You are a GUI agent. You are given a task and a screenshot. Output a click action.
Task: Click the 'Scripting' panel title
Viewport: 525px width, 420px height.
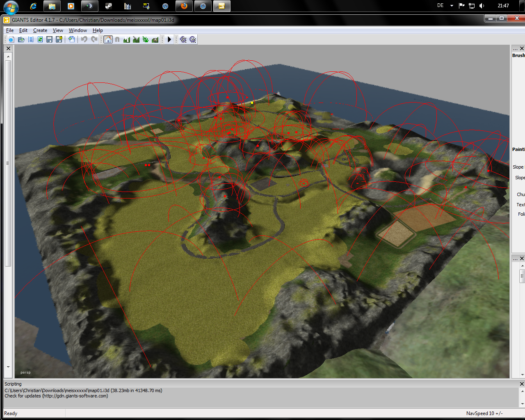click(13, 384)
